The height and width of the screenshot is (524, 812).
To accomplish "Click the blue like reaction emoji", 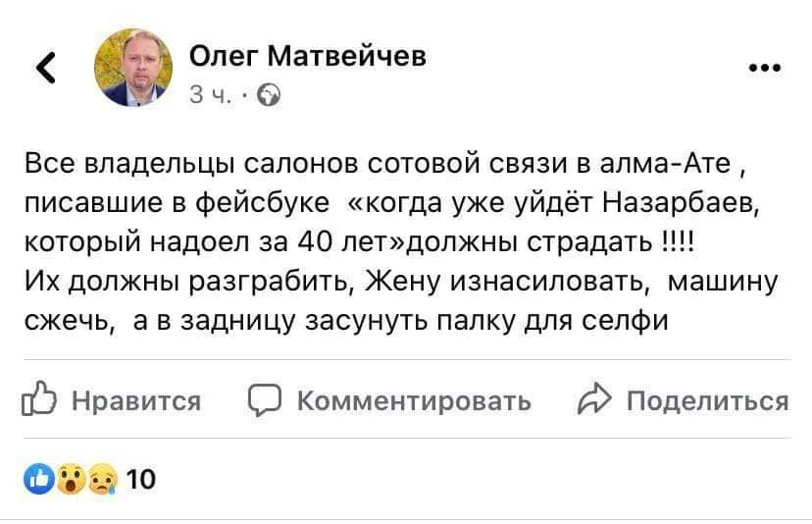I will point(38,479).
